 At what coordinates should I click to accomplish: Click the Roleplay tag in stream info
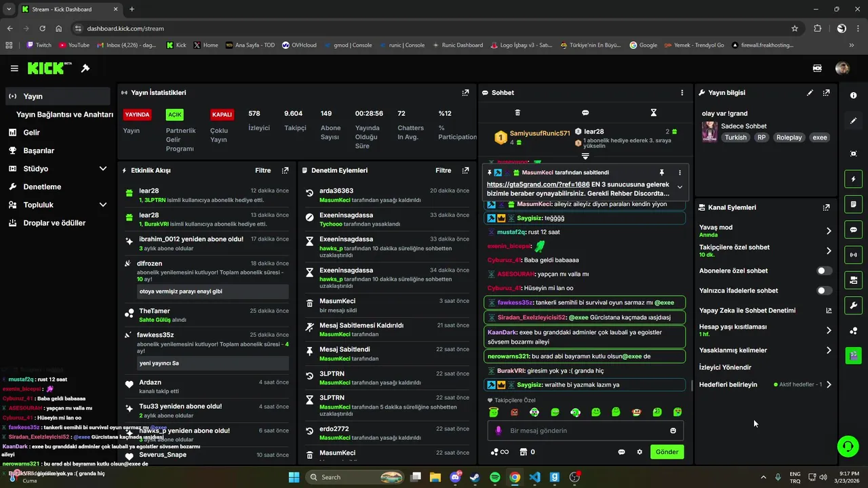789,138
